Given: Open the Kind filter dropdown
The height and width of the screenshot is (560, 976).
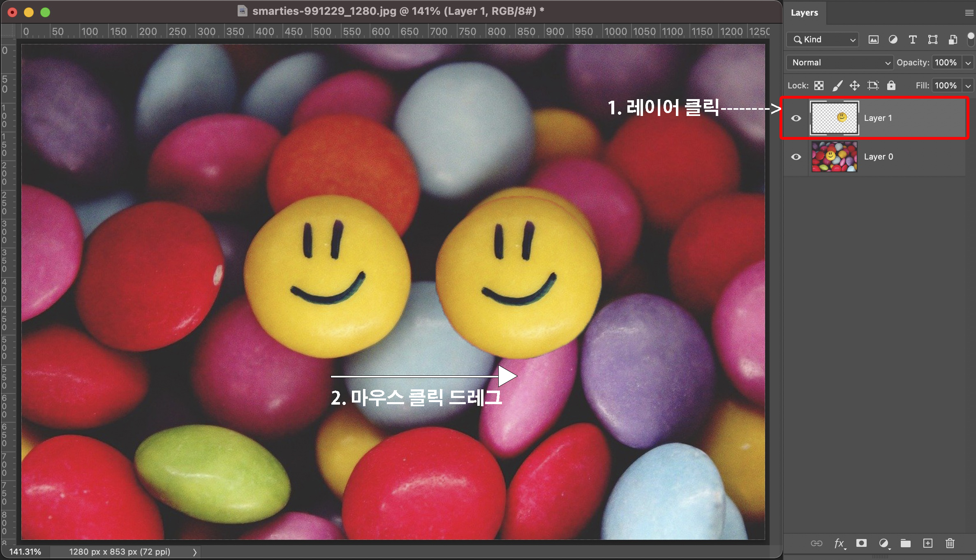Looking at the screenshot, I should pos(823,39).
